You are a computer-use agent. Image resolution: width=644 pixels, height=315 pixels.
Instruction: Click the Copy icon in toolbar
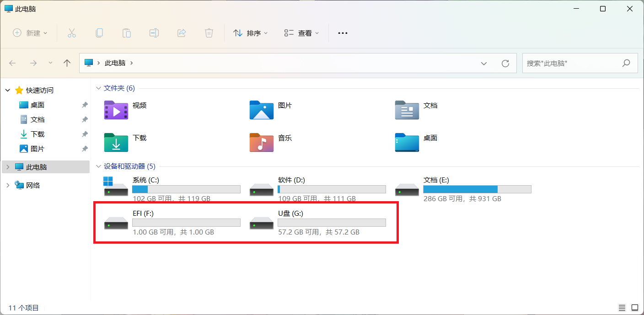click(x=99, y=33)
